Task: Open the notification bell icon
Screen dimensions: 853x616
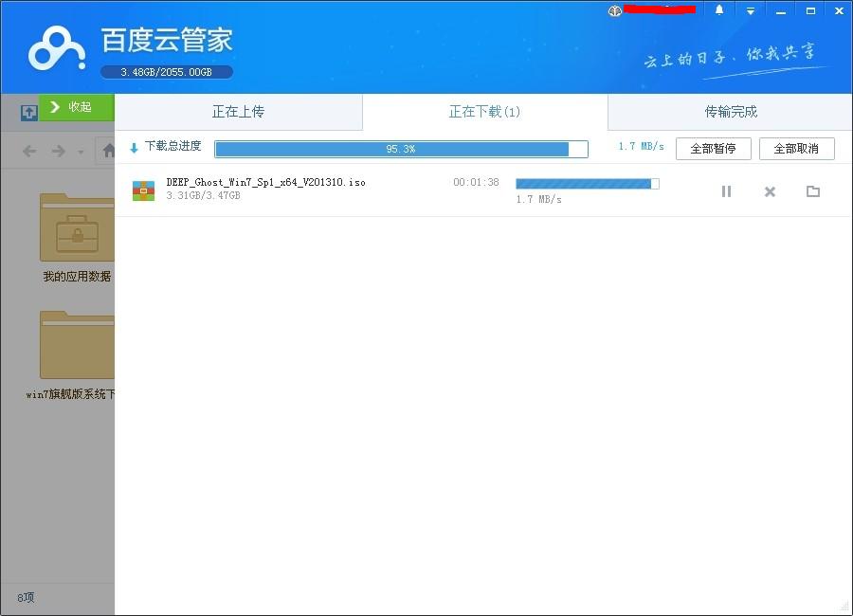Action: (719, 10)
